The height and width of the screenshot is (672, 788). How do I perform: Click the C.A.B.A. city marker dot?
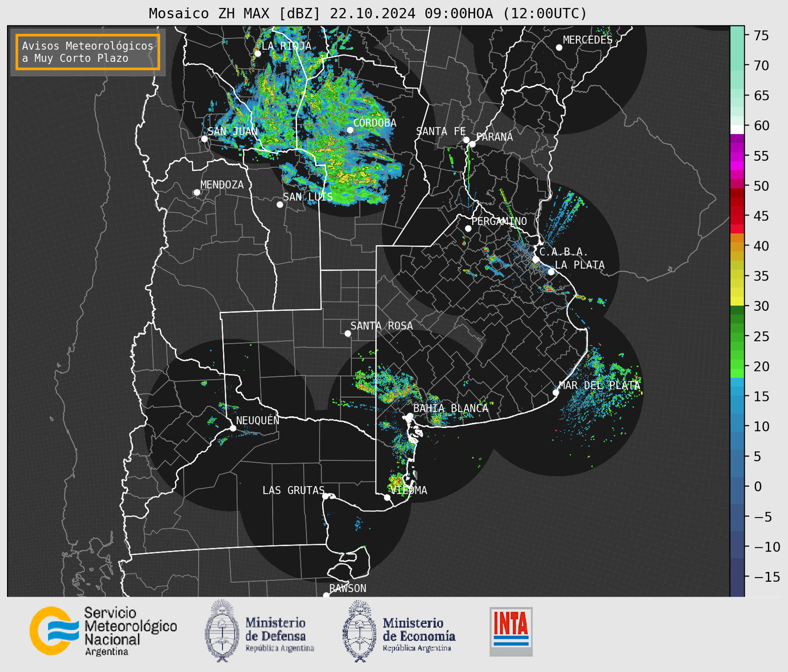pos(536,259)
